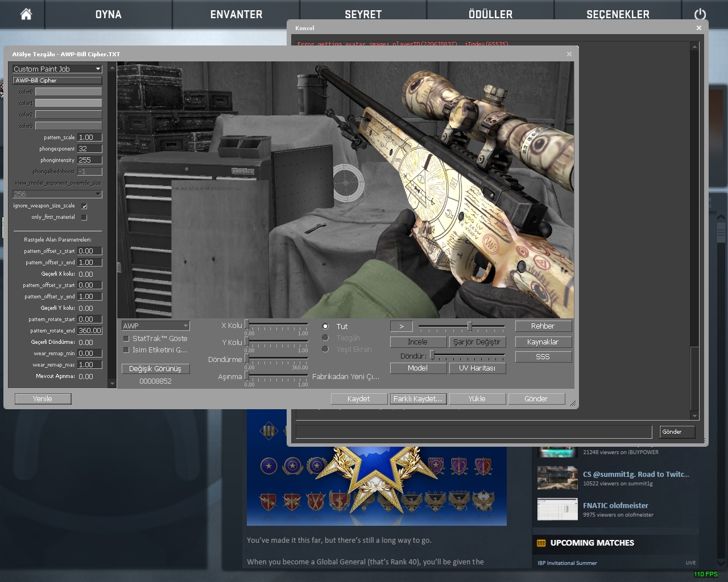
Task: Open CS @summit1g. Road to Twitc... link
Action: point(636,474)
